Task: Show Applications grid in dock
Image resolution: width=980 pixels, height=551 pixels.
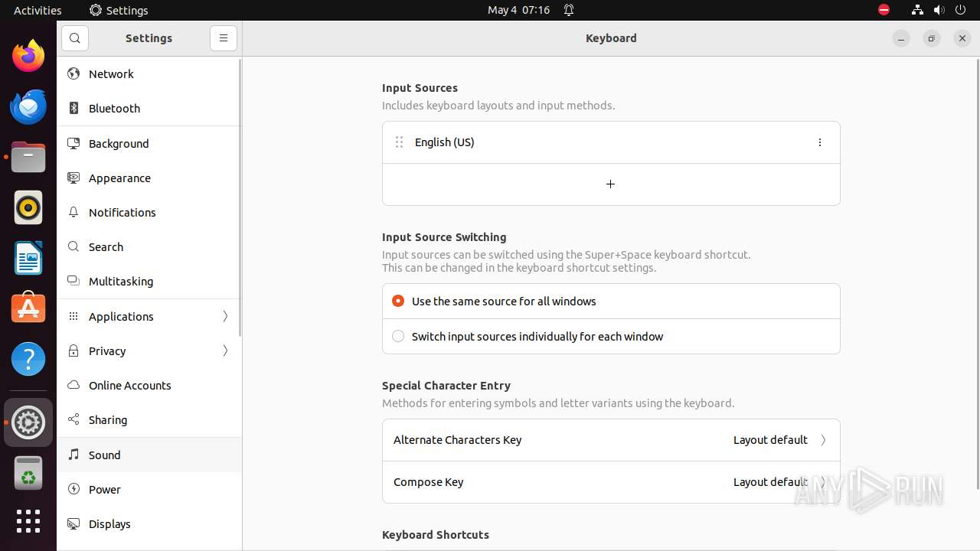Action: 28,521
